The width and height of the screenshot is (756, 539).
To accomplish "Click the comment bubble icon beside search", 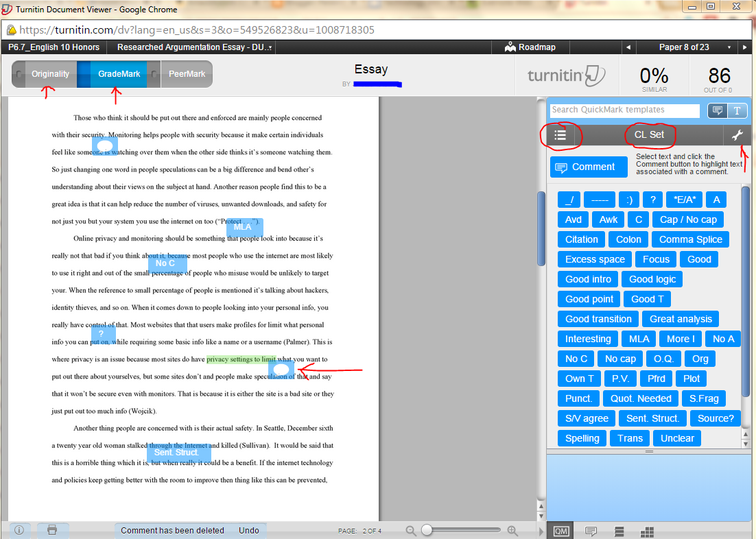I will click(718, 110).
